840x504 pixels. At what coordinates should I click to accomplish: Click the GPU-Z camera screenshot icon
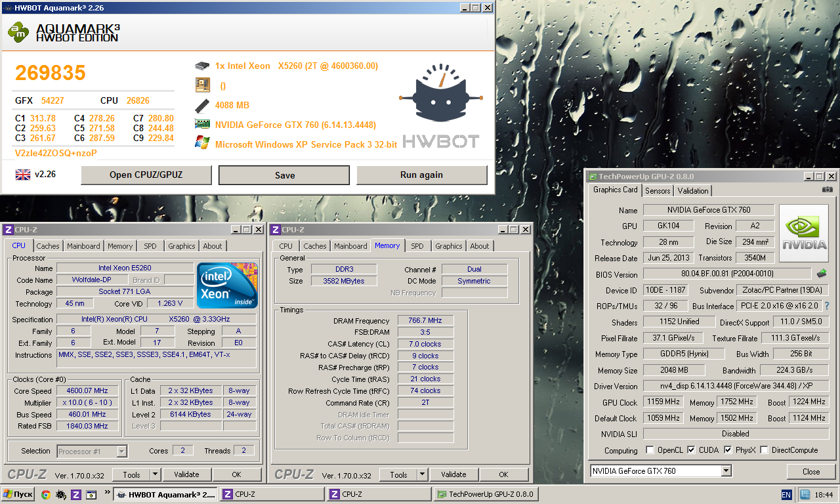click(827, 190)
